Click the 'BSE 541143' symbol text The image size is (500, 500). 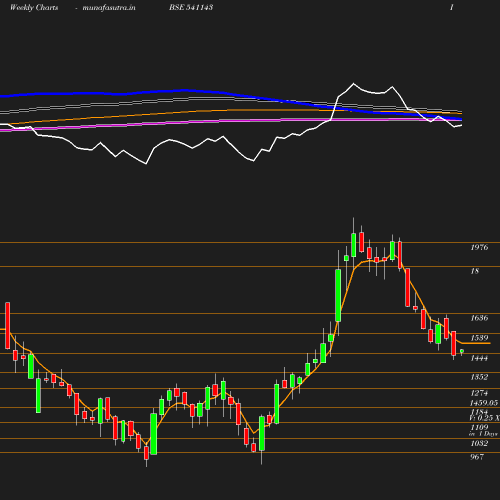tap(191, 7)
